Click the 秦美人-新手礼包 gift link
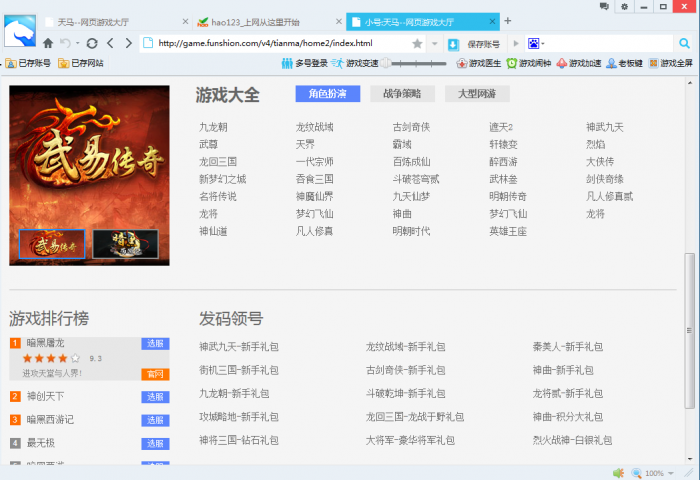The image size is (700, 480). [x=568, y=347]
